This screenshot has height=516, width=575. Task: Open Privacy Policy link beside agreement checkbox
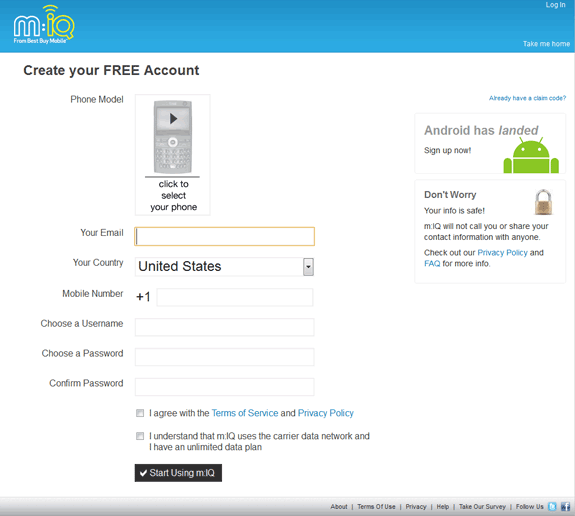pos(326,413)
